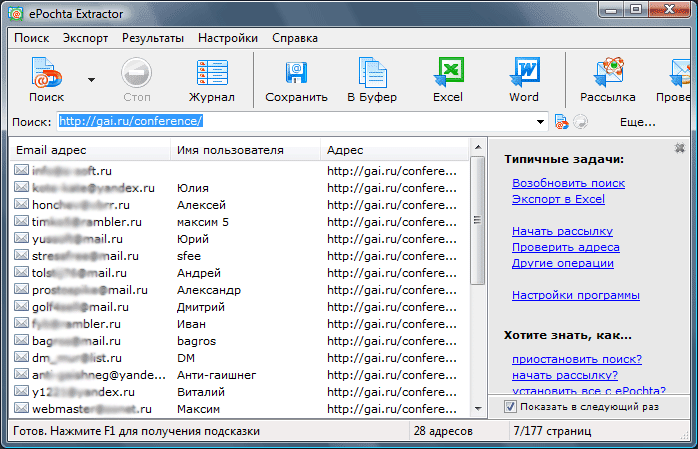698x449 pixels.
Task: Export to Word via toolbar icon
Action: (x=524, y=80)
